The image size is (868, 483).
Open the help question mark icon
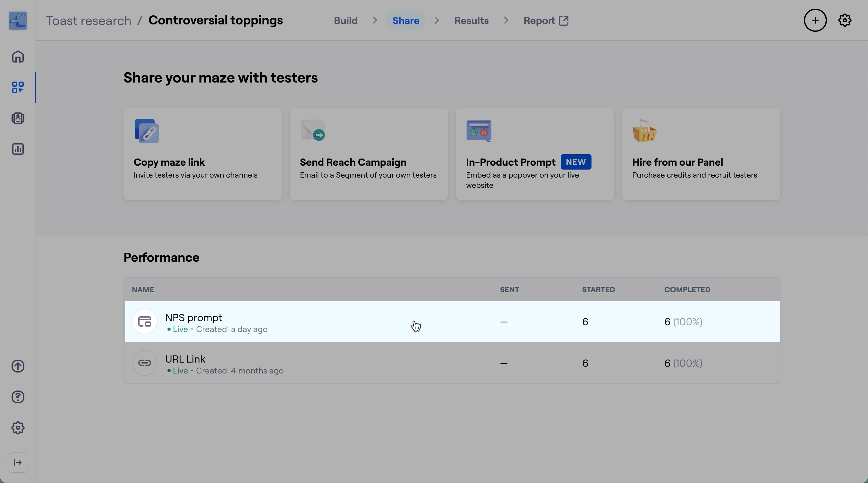click(18, 397)
